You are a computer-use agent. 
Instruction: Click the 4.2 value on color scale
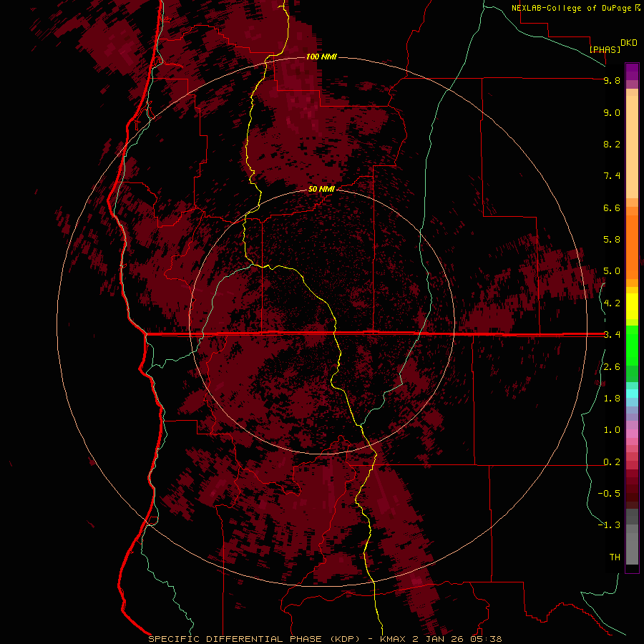(612, 303)
